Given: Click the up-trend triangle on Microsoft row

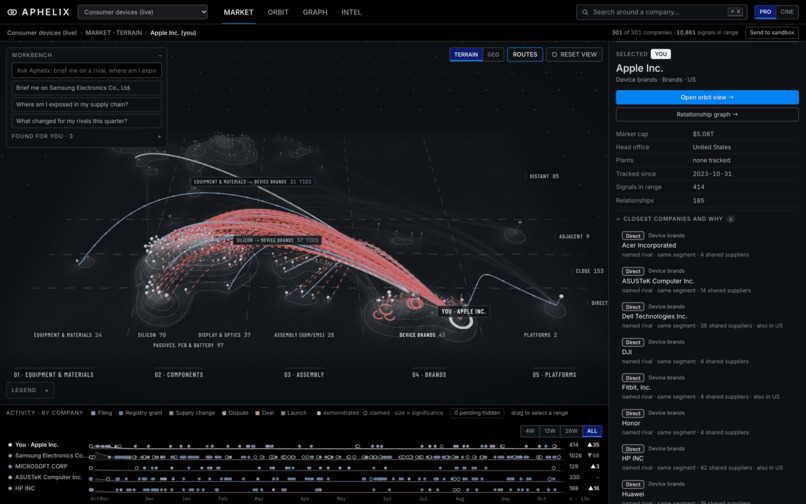Looking at the screenshot, I should pos(593,466).
